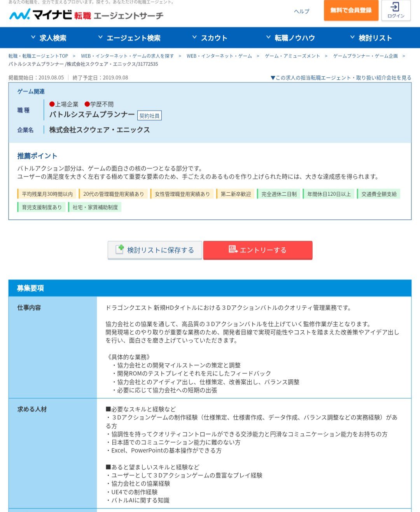This screenshot has width=420, height=512.
Task: Click the マイナビ転職 logo
Action: pyautogui.click(x=86, y=15)
